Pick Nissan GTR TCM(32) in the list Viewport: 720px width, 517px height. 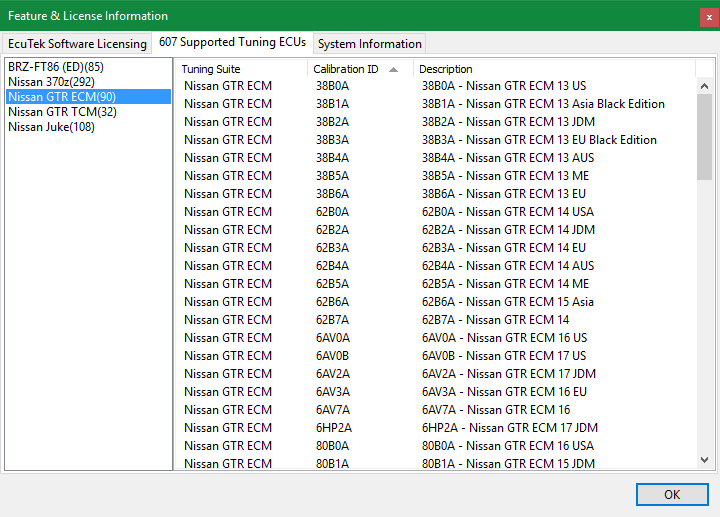(x=62, y=112)
